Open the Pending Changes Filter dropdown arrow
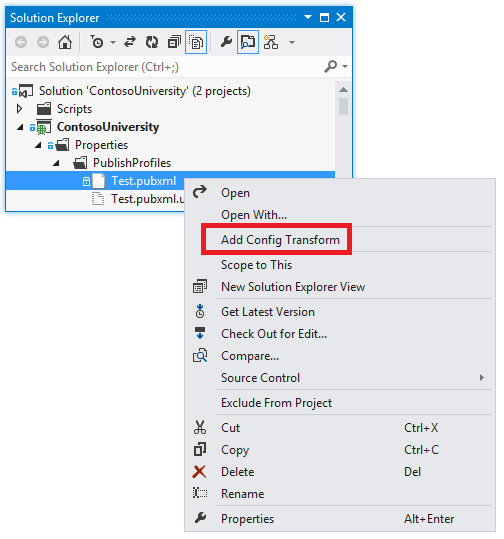This screenshot has height=539, width=504. 113,43
